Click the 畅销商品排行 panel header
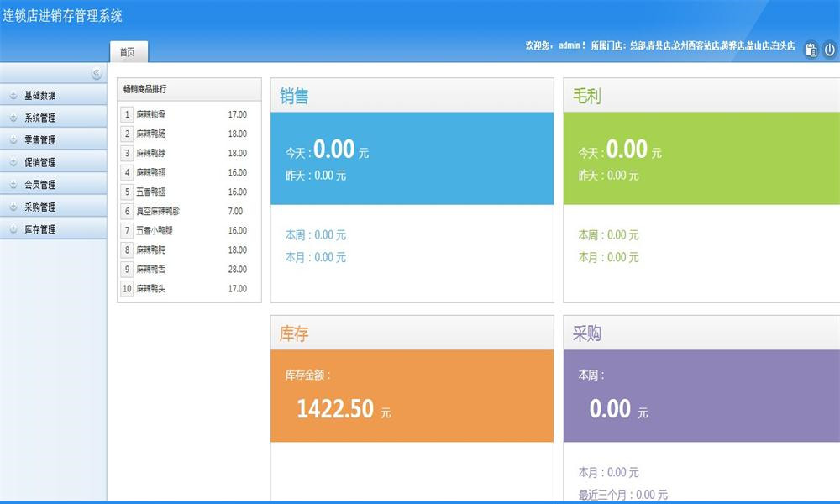Viewport: 840px width, 504px height. [189, 89]
